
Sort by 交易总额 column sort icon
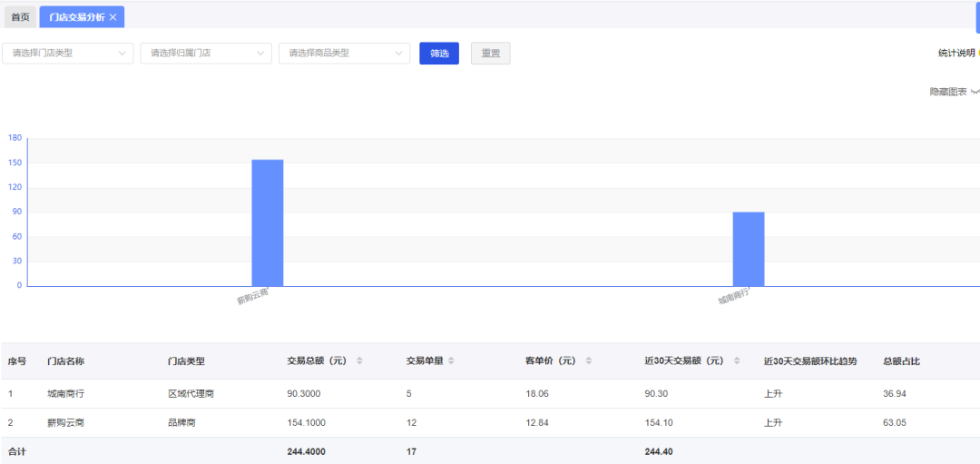[359, 361]
